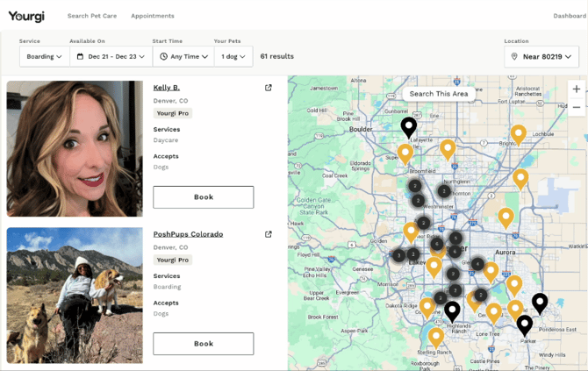Open the Dec 21 - Dec 23 date picker

(111, 56)
